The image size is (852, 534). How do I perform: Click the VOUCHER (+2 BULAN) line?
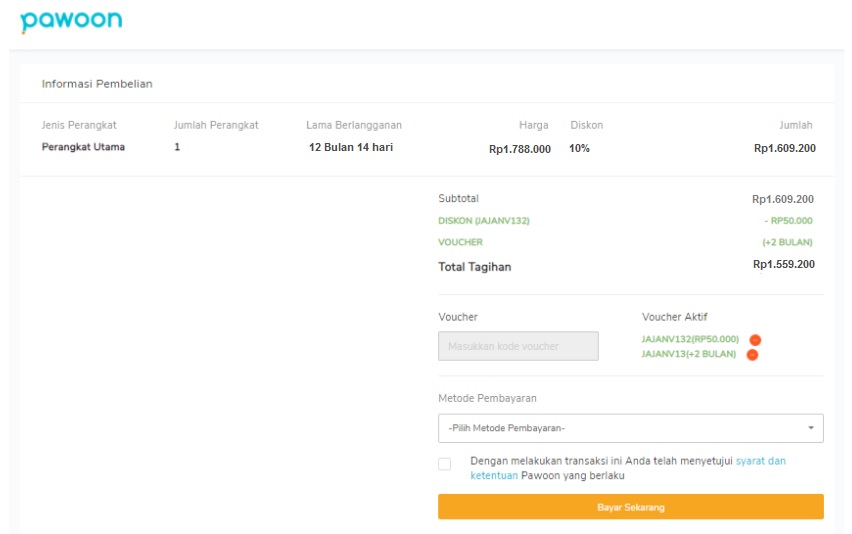point(625,242)
